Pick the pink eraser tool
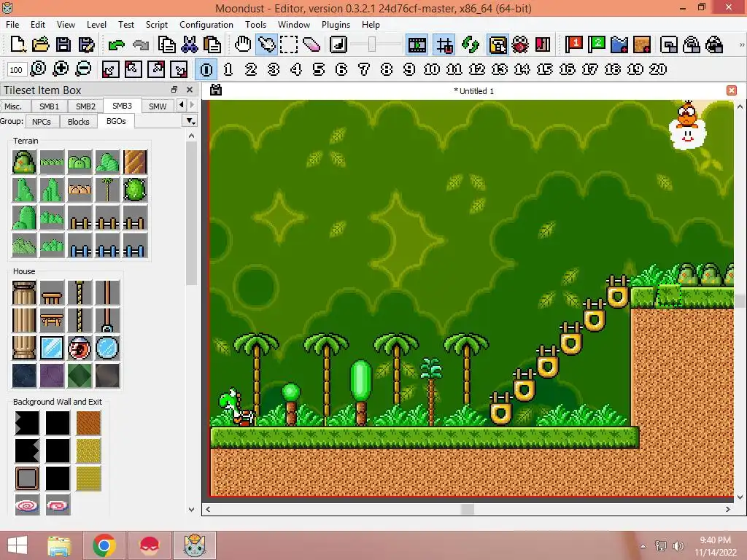The height and width of the screenshot is (560, 747). pos(311,44)
